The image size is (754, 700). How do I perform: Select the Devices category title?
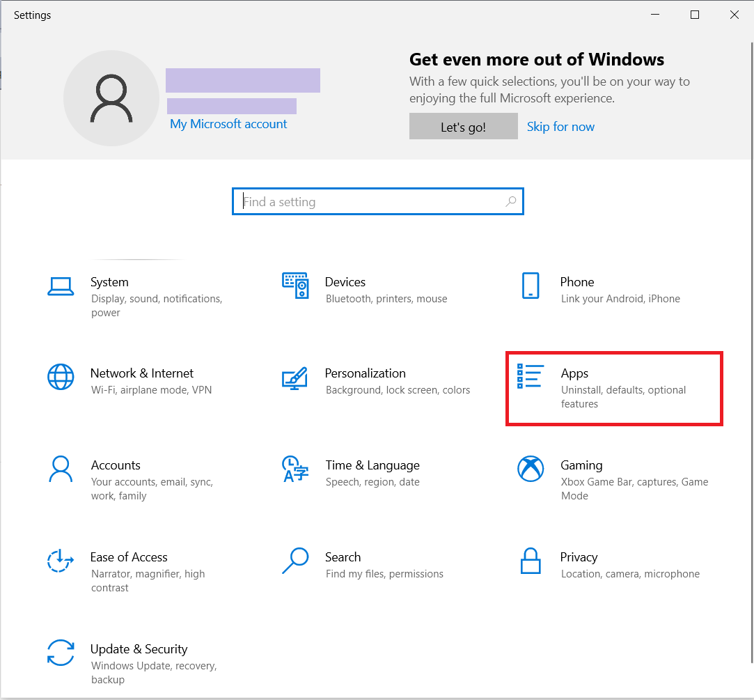(x=345, y=282)
